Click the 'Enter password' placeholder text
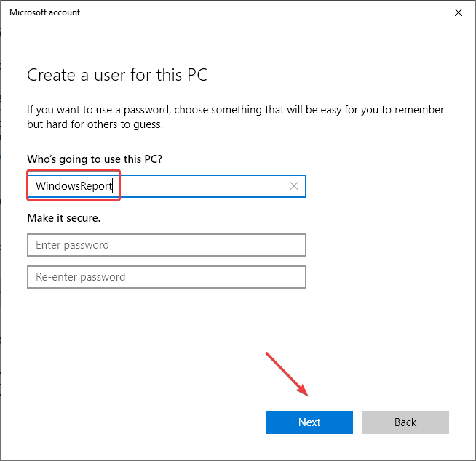 pyautogui.click(x=72, y=245)
